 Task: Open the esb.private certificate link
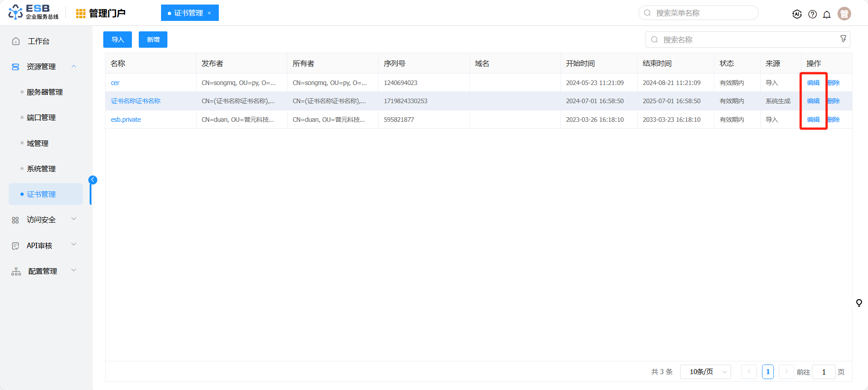coord(126,120)
